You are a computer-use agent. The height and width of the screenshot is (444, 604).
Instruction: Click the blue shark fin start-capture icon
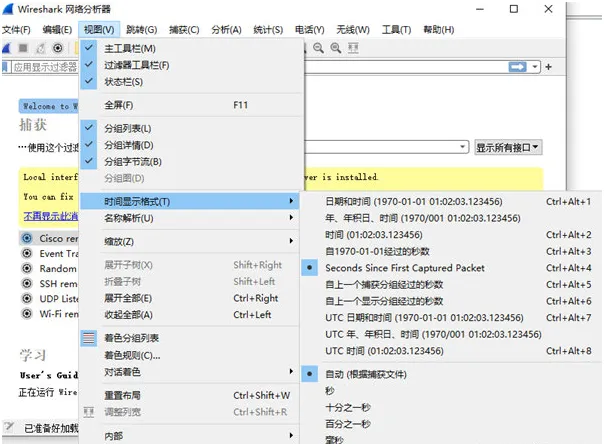pos(7,48)
